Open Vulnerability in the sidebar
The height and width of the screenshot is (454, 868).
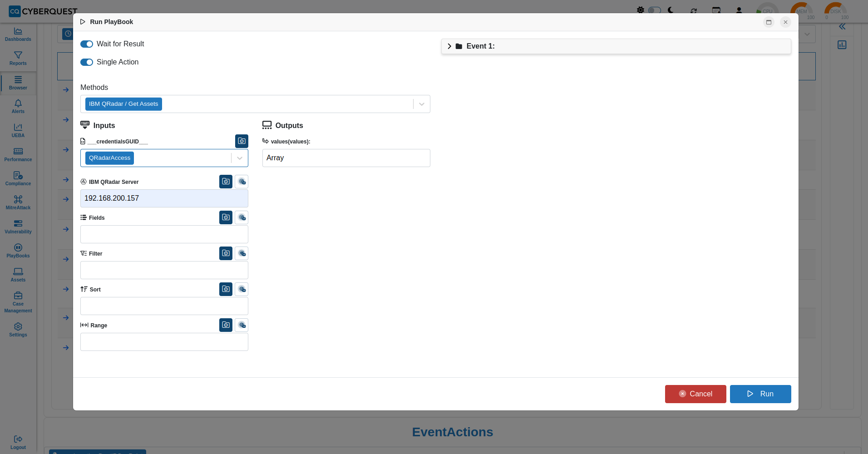[18, 227]
